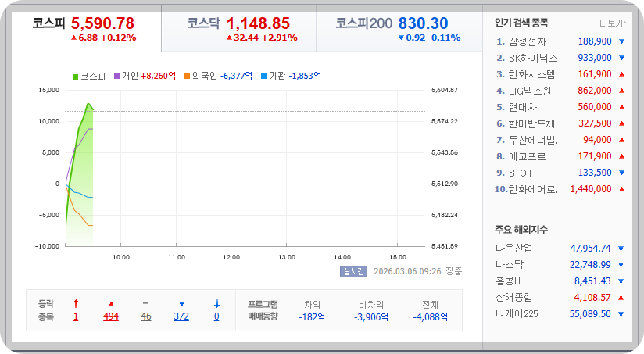Click the 전체 value -4,088억

[x=430, y=317]
